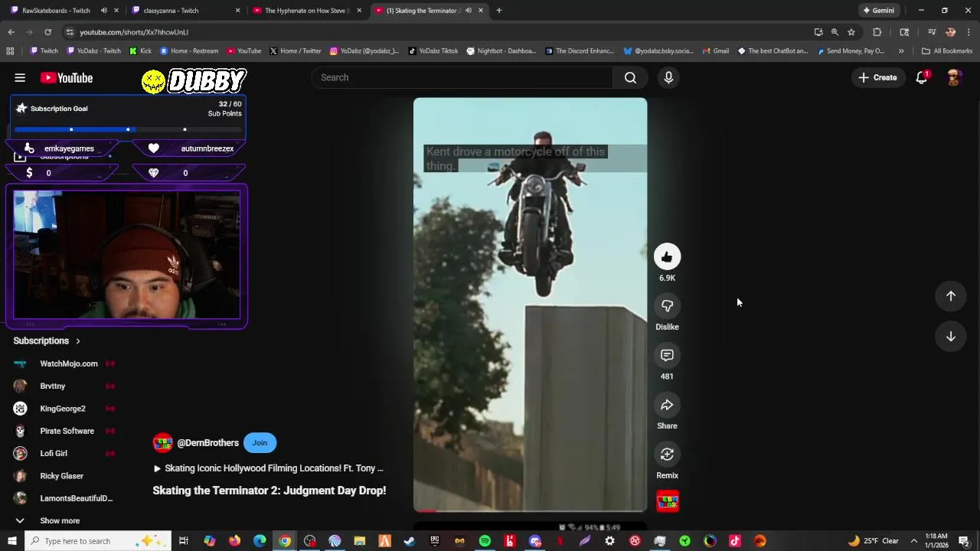Open KingGeorge2 subscription
Image resolution: width=980 pixels, height=551 pixels.
click(x=64, y=409)
